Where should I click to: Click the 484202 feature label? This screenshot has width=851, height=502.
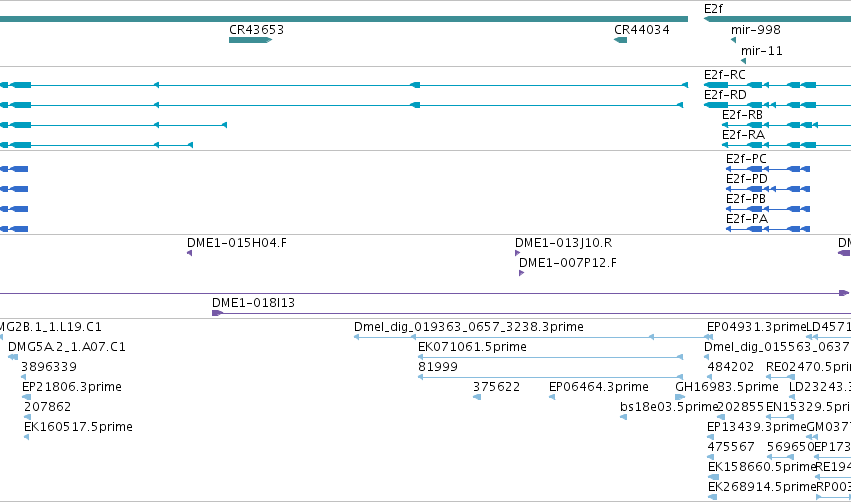(x=731, y=367)
